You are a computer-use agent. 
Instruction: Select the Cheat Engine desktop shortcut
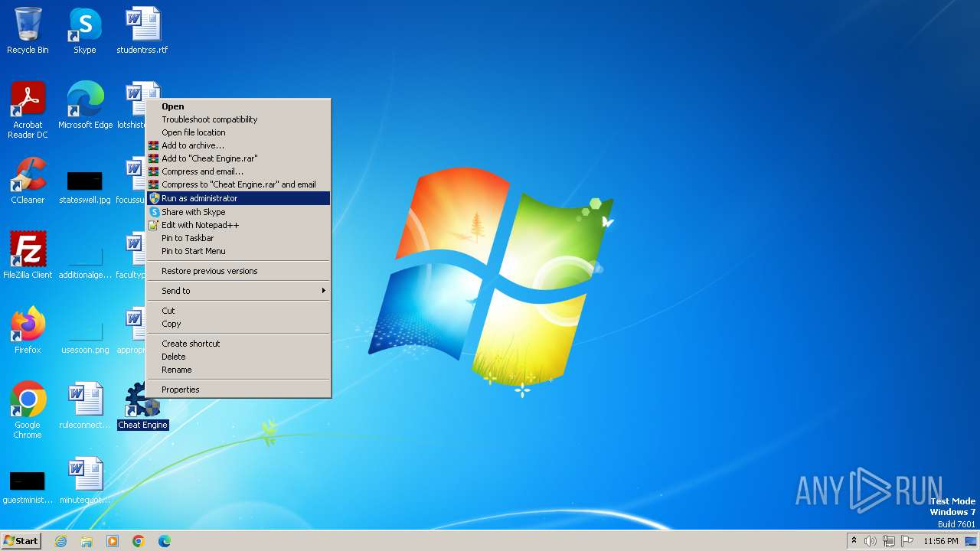point(142,406)
